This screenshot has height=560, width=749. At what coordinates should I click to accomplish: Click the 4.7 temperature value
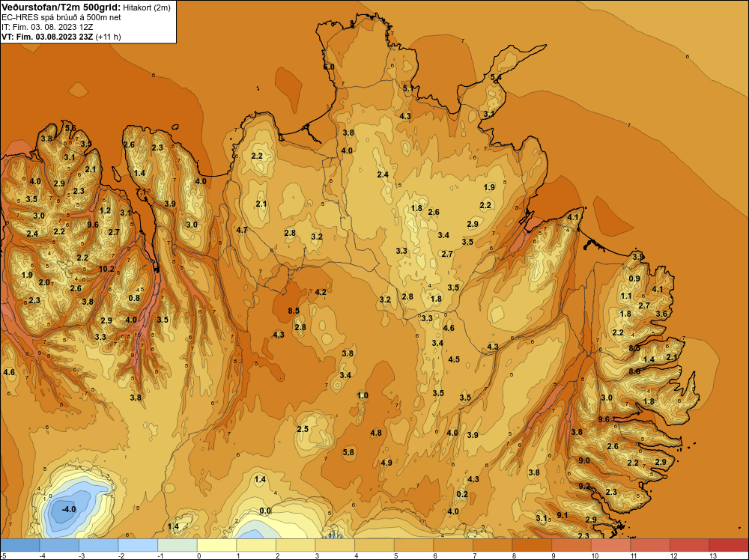(242, 230)
